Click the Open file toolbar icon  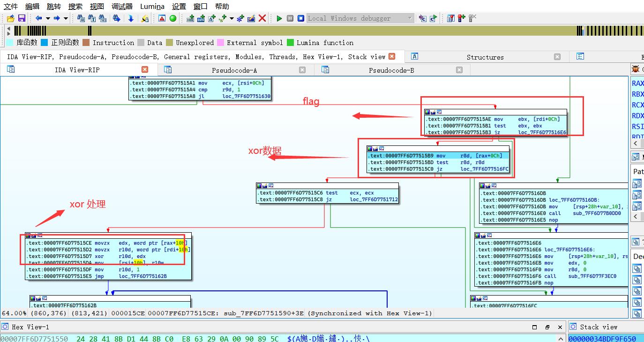coord(10,18)
